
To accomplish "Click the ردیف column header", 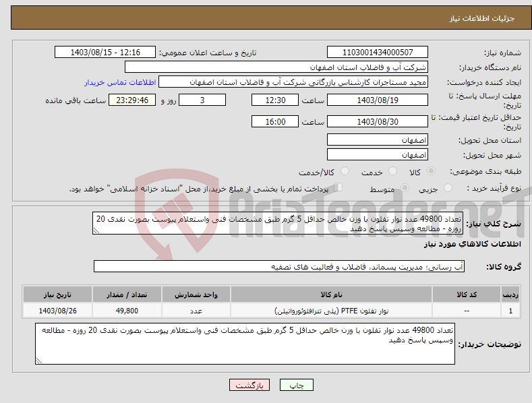I will click(510, 294).
